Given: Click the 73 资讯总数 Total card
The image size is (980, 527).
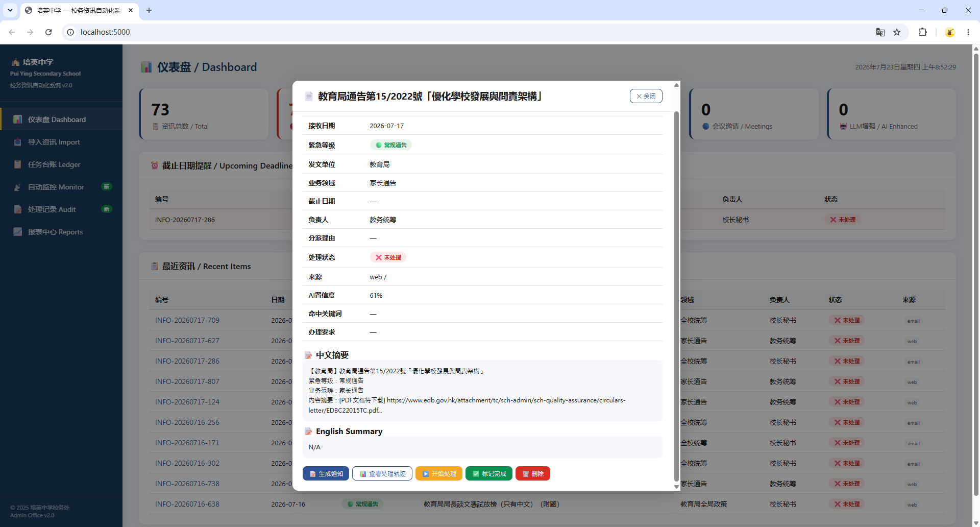Looking at the screenshot, I should 204,114.
